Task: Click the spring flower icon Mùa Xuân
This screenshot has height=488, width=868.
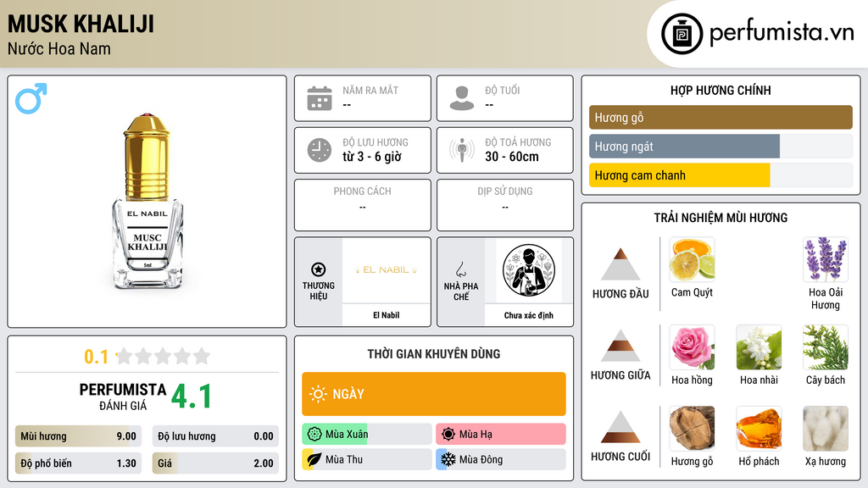Action: (314, 435)
